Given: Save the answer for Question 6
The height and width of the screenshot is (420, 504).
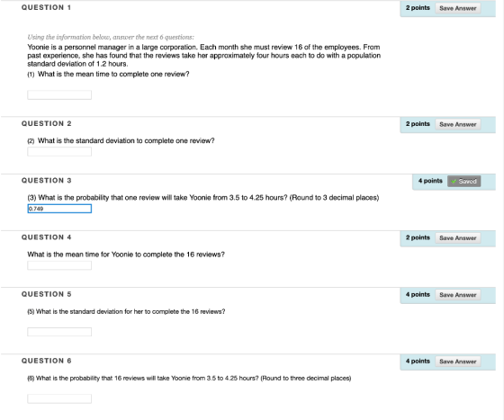Looking at the screenshot, I should (x=458, y=362).
